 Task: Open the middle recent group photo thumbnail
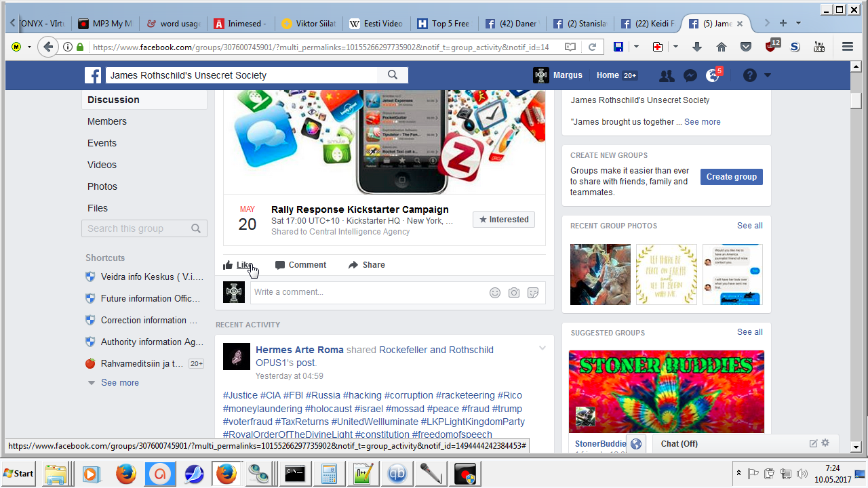point(667,274)
